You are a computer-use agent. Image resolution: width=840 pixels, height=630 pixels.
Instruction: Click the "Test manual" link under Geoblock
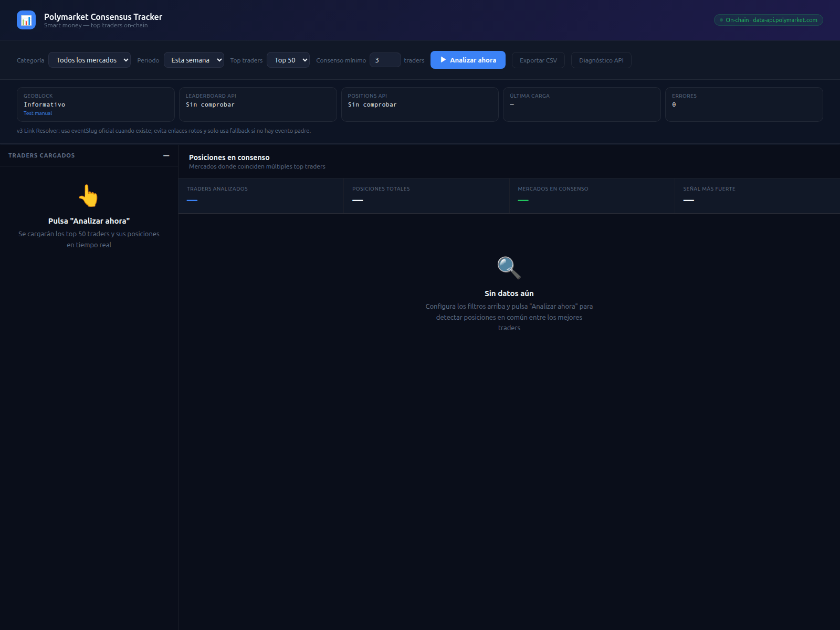(x=38, y=113)
